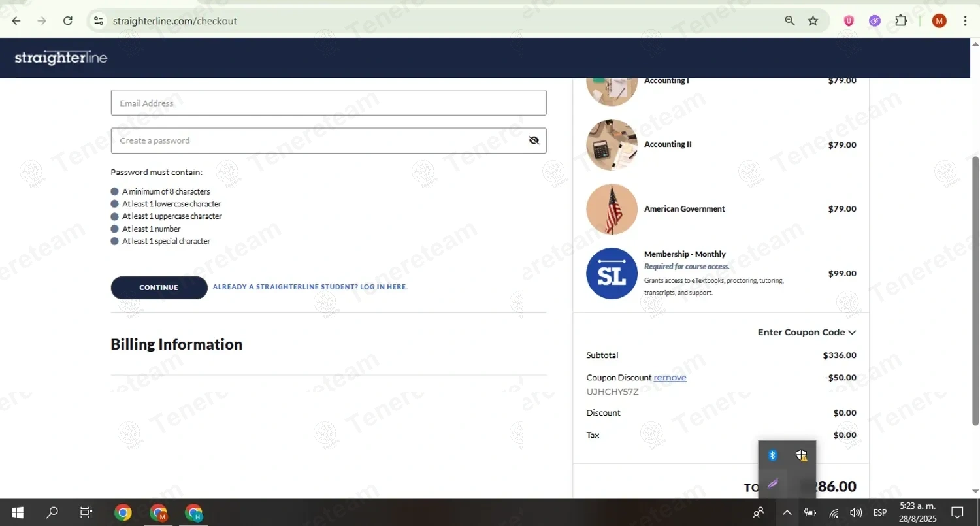Open the People icon in the taskbar
This screenshot has width=980, height=526.
759,513
